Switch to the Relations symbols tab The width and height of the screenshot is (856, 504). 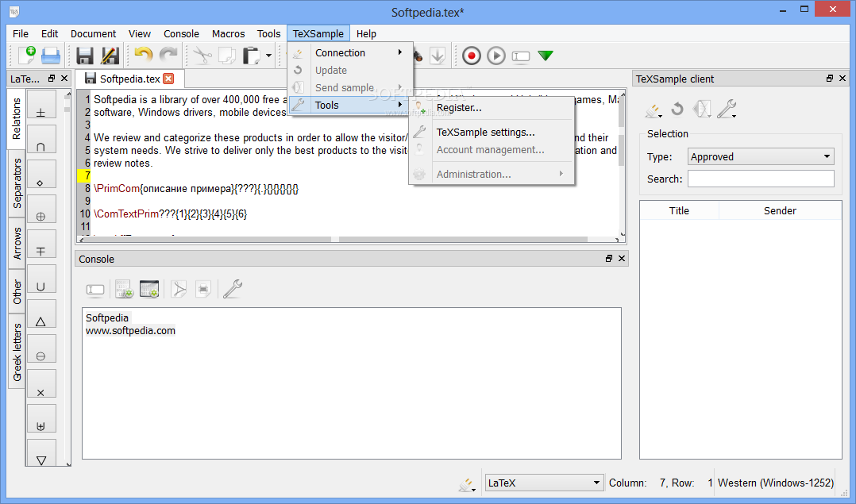[x=17, y=119]
